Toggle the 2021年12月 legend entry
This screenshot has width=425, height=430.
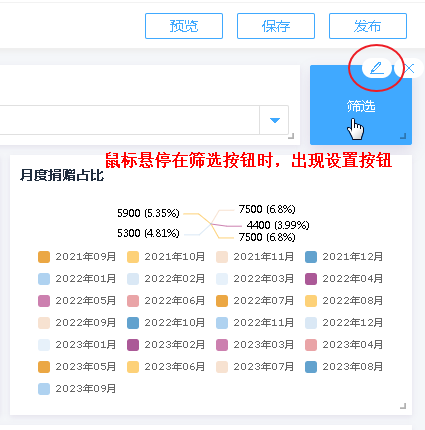[x=344, y=257]
